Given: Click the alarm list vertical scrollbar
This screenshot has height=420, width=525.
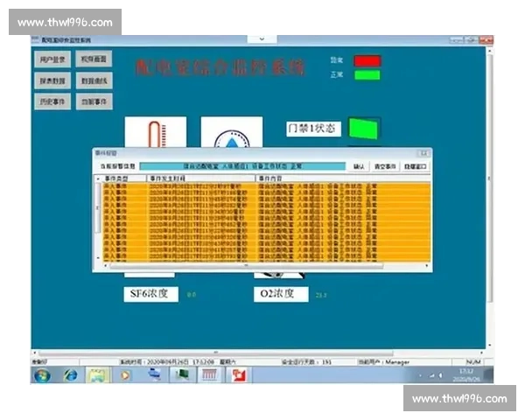Looking at the screenshot, I should click(98, 207).
